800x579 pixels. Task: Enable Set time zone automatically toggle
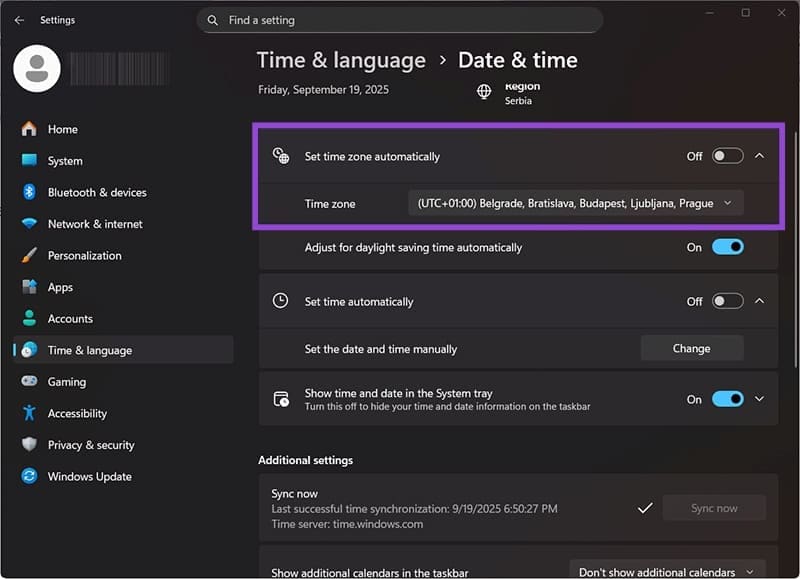tap(728, 156)
